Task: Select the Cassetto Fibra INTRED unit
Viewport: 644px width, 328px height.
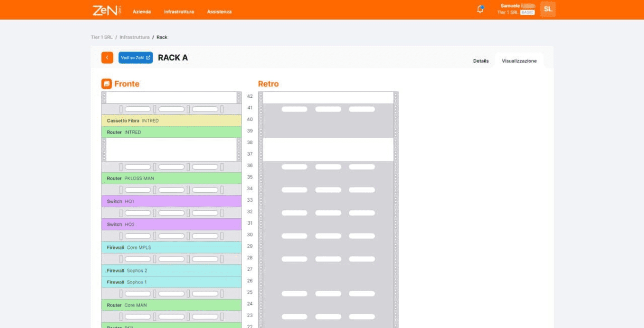Action: click(171, 121)
